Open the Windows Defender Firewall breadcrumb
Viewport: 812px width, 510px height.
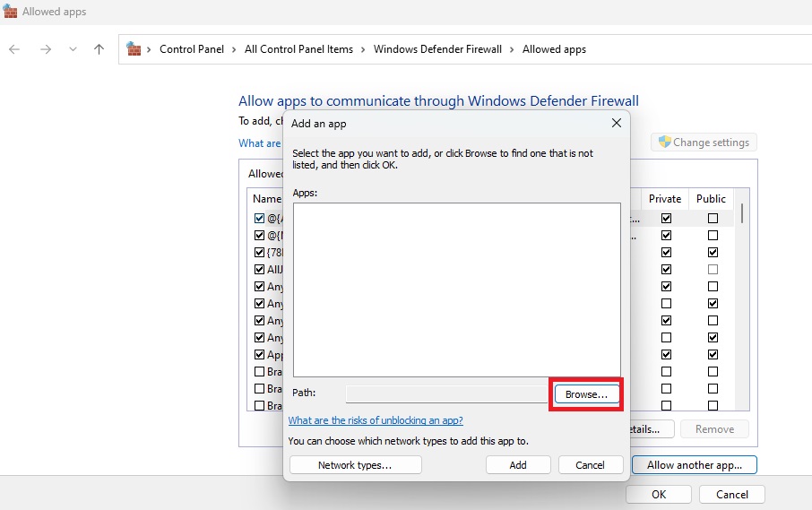click(437, 49)
